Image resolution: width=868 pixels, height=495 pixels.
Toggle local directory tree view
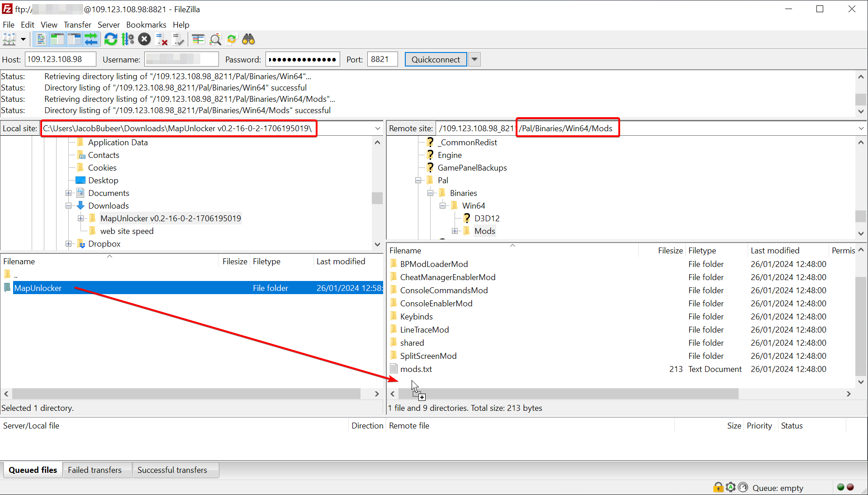(x=57, y=40)
